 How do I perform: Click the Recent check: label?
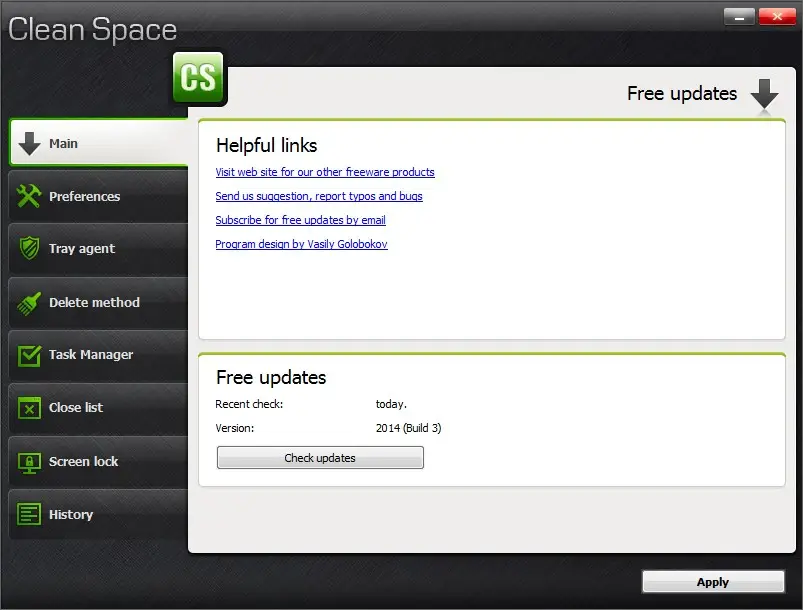[x=249, y=404]
